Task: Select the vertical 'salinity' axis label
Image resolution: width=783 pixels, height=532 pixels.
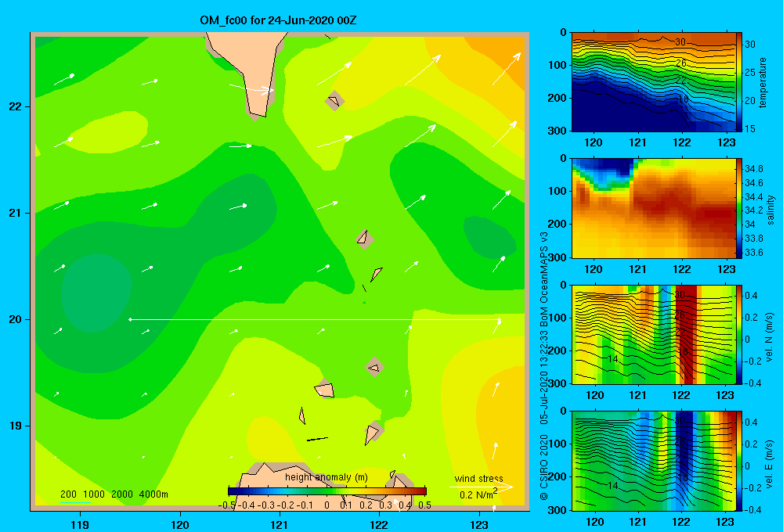Action: click(x=770, y=210)
